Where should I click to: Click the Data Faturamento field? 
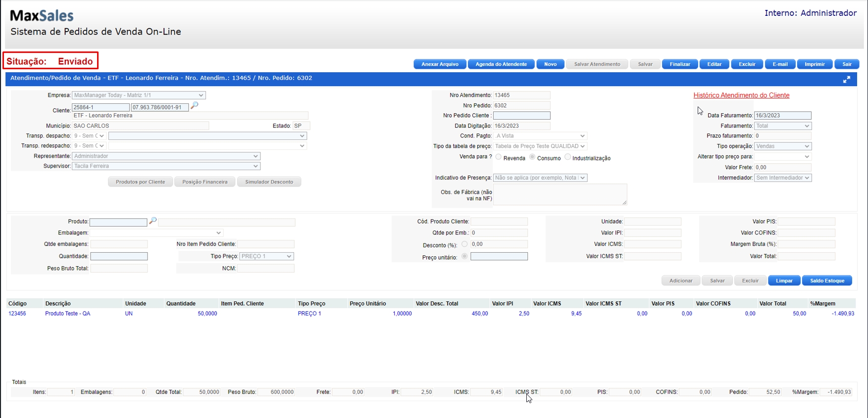(x=783, y=115)
